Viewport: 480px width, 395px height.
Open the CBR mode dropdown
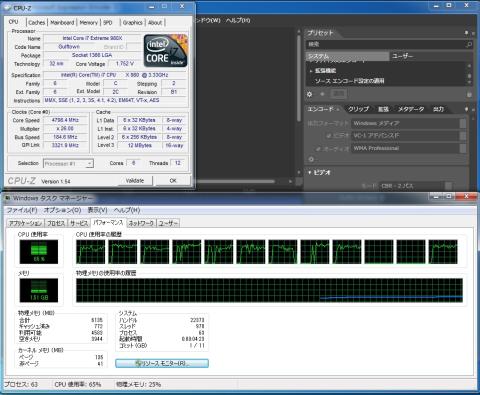416,186
